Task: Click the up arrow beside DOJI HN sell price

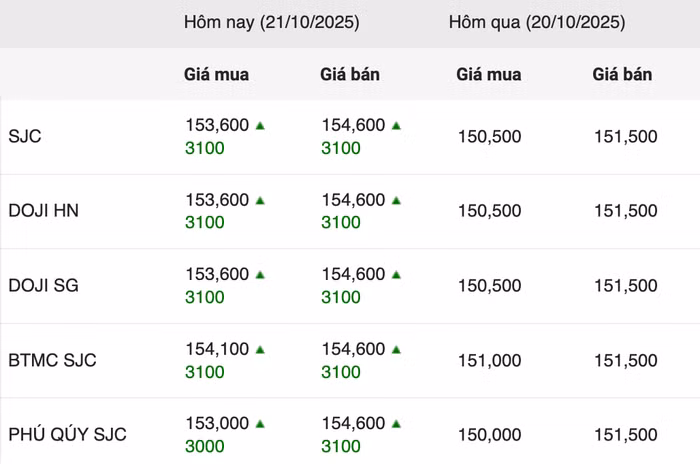Action: pos(396,201)
